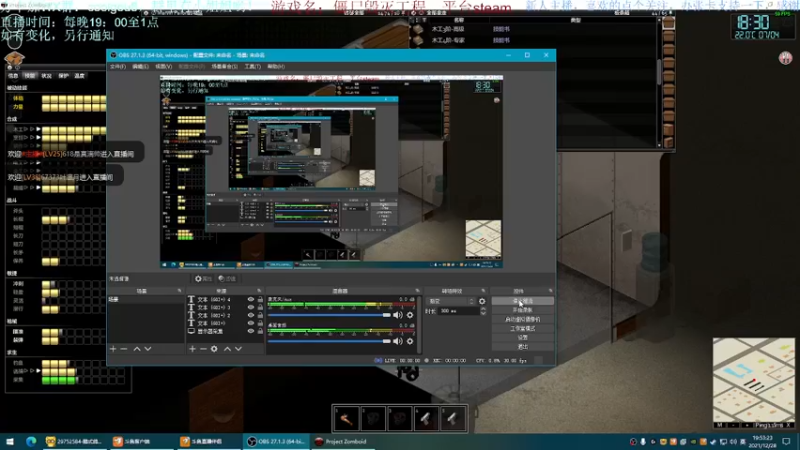This screenshot has width=800, height=450.
Task: Switch to Project Zomboid taskbar button
Action: pos(342,442)
